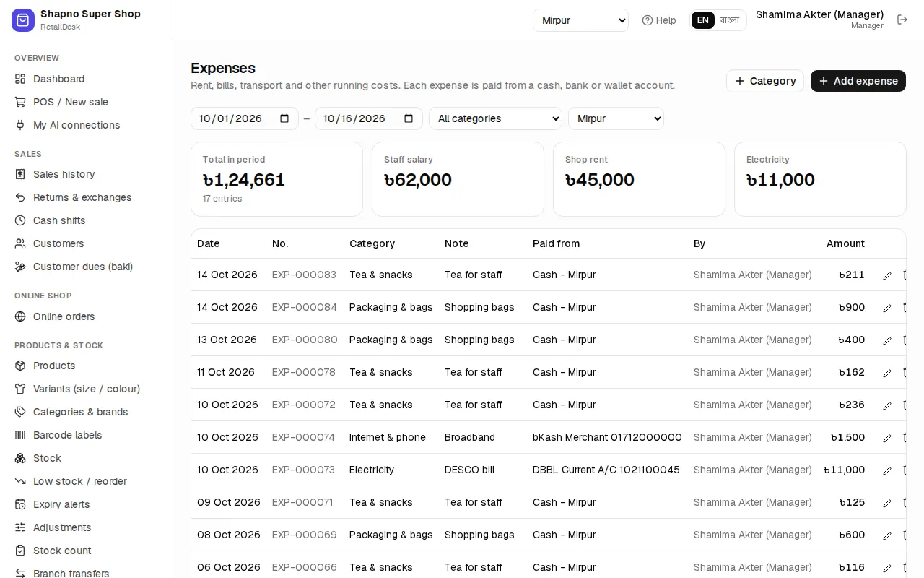The height and width of the screenshot is (578, 924).
Task: Open Variants (size / colour) page
Action: point(87,389)
